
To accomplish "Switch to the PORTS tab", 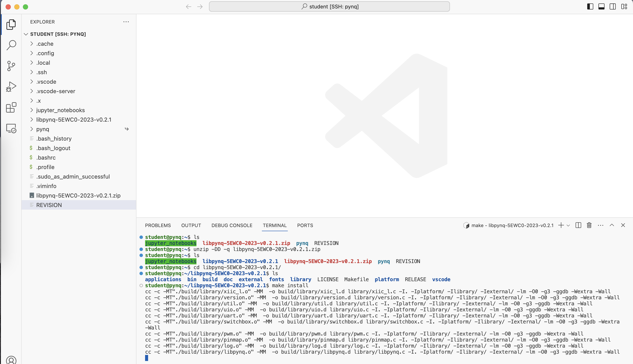I will click(305, 226).
